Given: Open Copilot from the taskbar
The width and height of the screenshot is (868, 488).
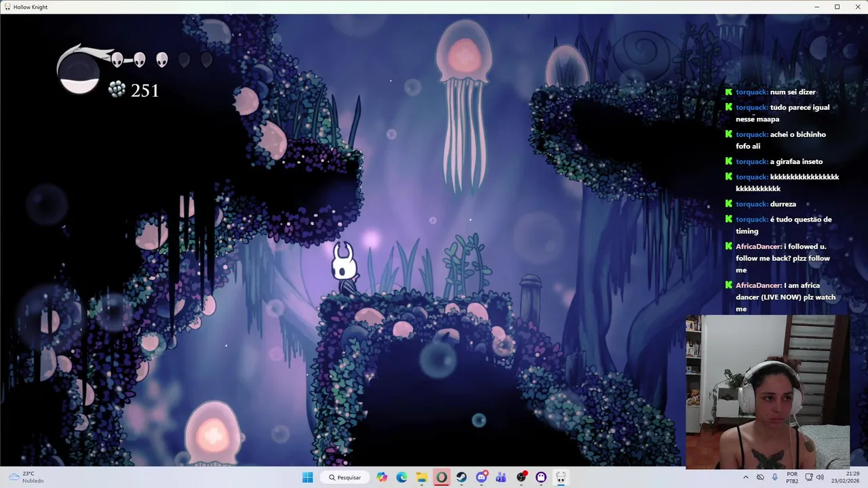Looking at the screenshot, I should click(x=382, y=477).
